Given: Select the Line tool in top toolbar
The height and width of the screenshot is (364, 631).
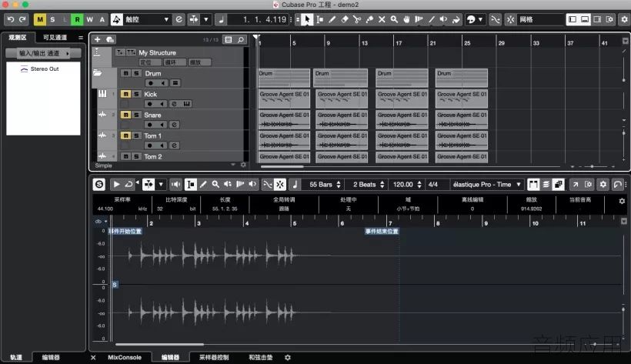Looking at the screenshot, I should [432, 19].
